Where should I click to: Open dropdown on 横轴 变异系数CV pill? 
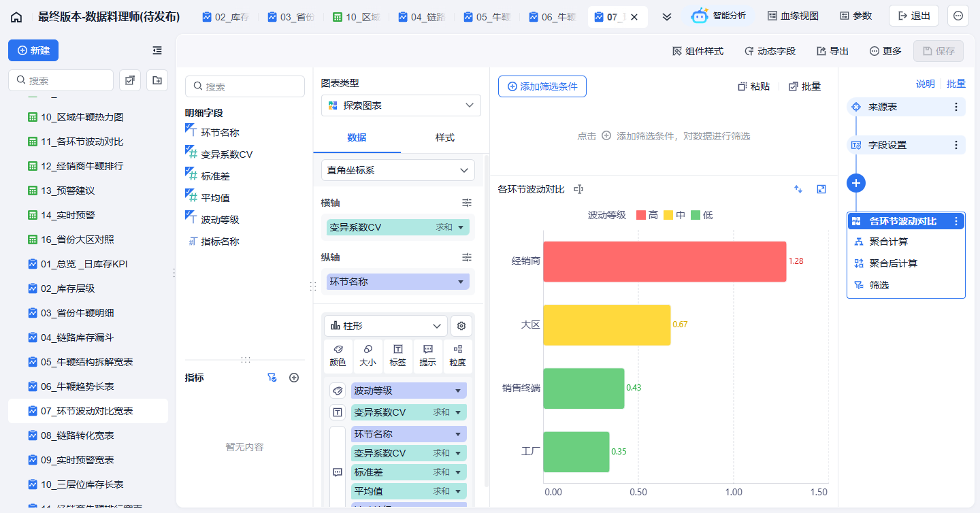(x=461, y=227)
